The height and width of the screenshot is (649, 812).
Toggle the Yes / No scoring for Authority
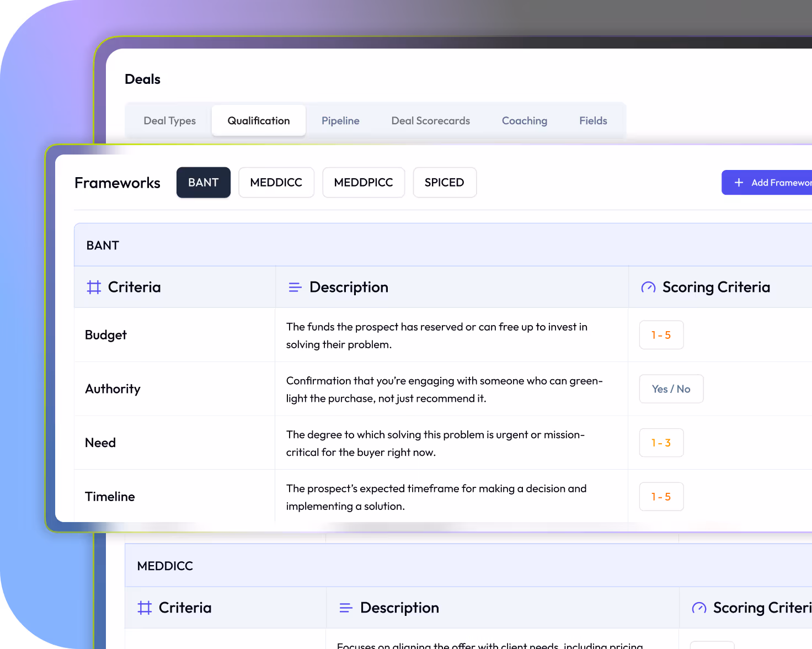[x=671, y=389]
